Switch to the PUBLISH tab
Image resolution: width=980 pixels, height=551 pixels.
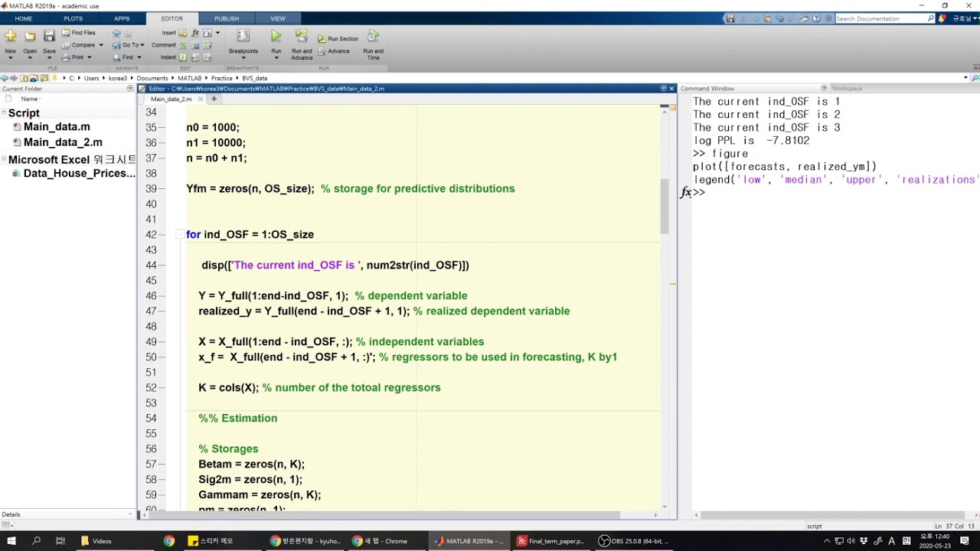[227, 18]
